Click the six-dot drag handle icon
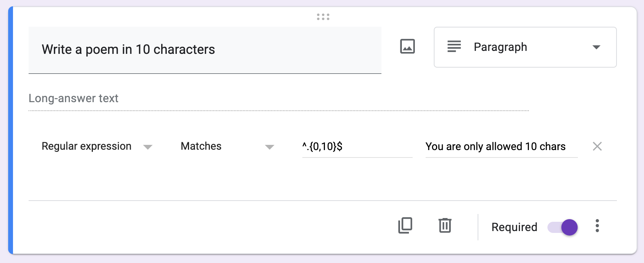The width and height of the screenshot is (644, 263). (x=323, y=17)
